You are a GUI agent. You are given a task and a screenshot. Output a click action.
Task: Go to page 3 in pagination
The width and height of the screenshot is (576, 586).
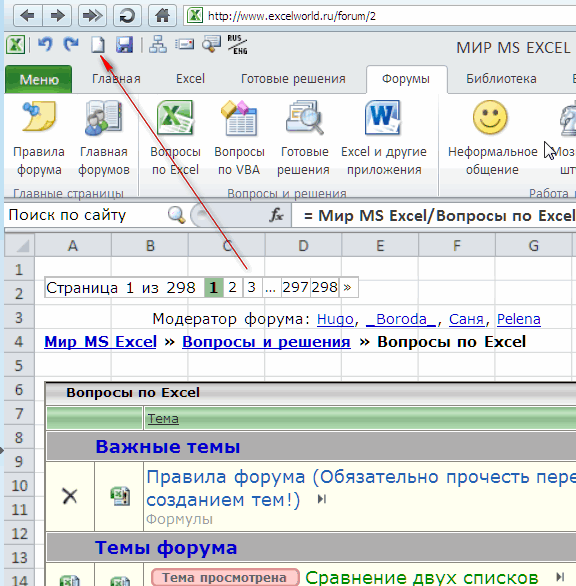[252, 287]
